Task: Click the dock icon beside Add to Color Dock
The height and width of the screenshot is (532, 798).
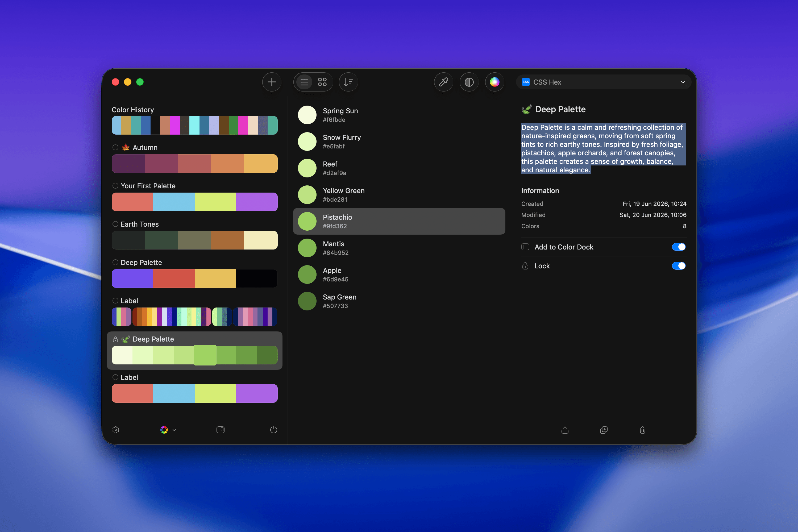Action: click(525, 247)
